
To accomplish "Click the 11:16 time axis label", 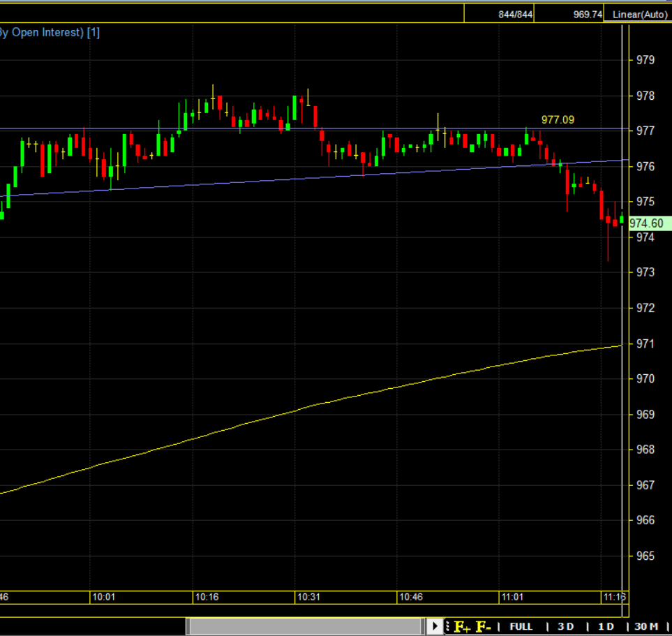I will click(x=615, y=597).
